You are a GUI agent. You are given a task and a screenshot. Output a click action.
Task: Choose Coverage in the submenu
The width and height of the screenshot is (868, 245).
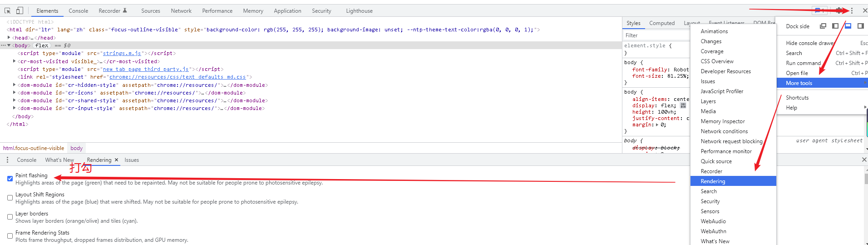pyautogui.click(x=733, y=51)
